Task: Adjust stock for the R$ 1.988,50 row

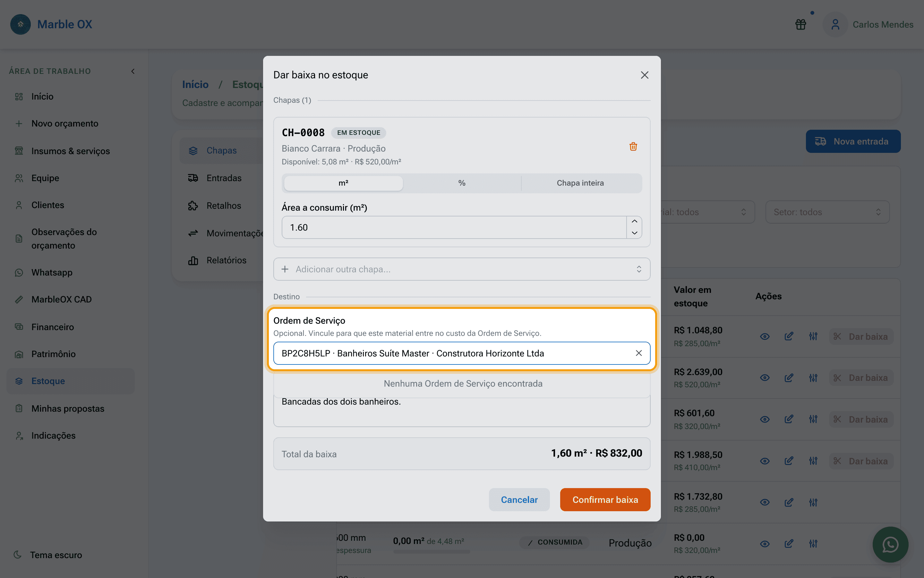Action: pos(813,461)
